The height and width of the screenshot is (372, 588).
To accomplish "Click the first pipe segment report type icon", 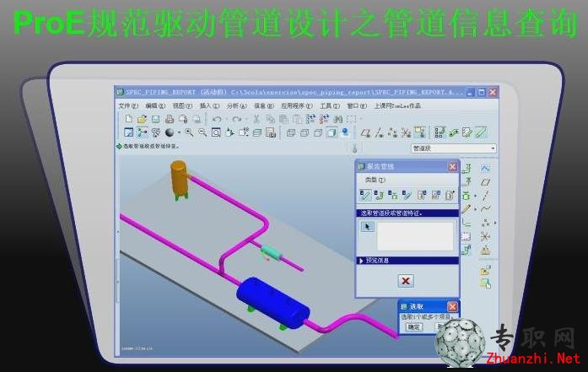I will 365,195.
